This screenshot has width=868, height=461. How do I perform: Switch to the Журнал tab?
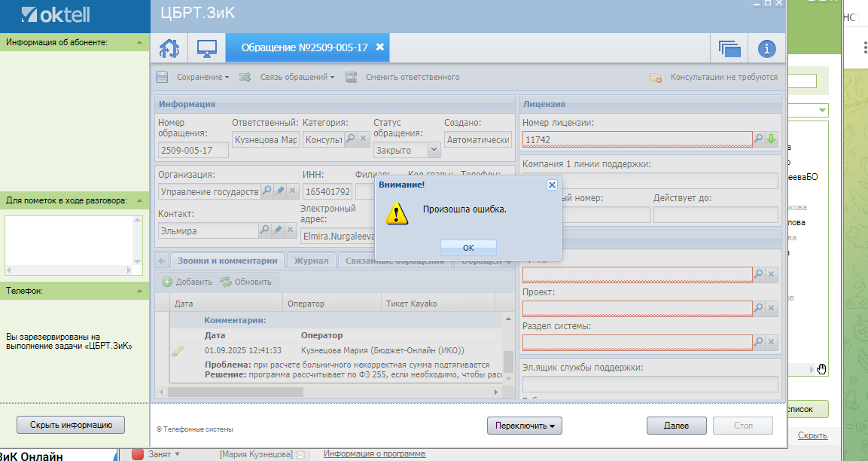point(311,261)
